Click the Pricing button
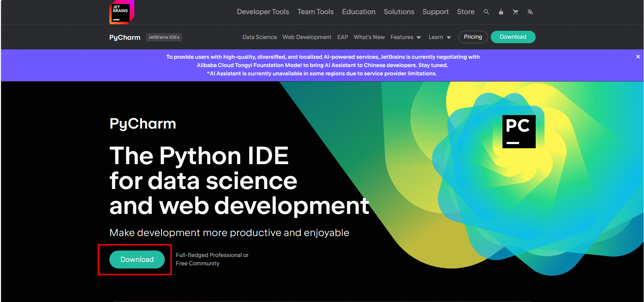644x302 pixels. (x=473, y=37)
